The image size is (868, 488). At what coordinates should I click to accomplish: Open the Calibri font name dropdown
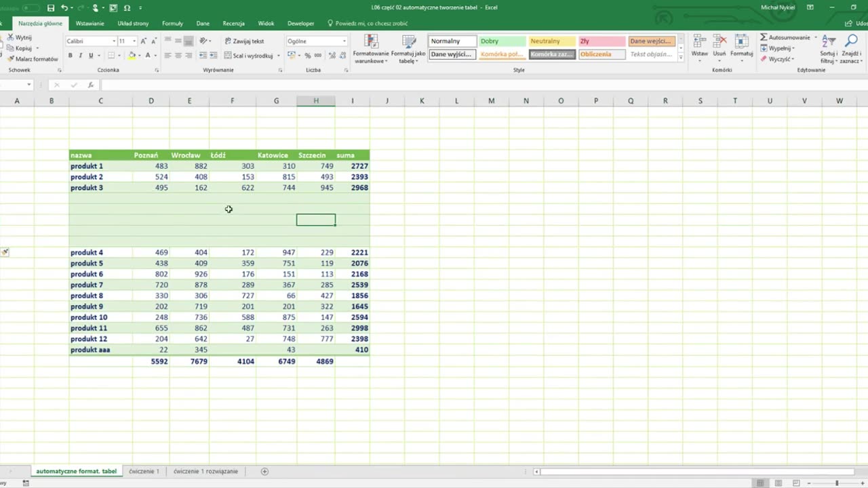pyautogui.click(x=113, y=41)
